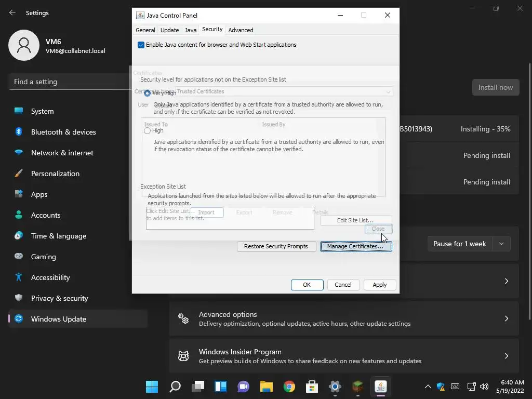Viewport: 532px width, 399px height.
Task: Open Microsoft Store taskbar icon
Action: click(312, 387)
